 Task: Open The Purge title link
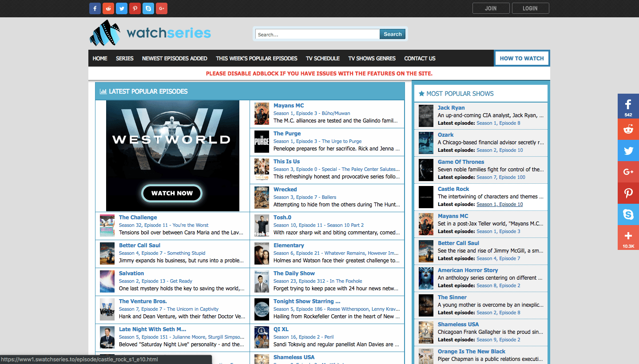click(287, 134)
